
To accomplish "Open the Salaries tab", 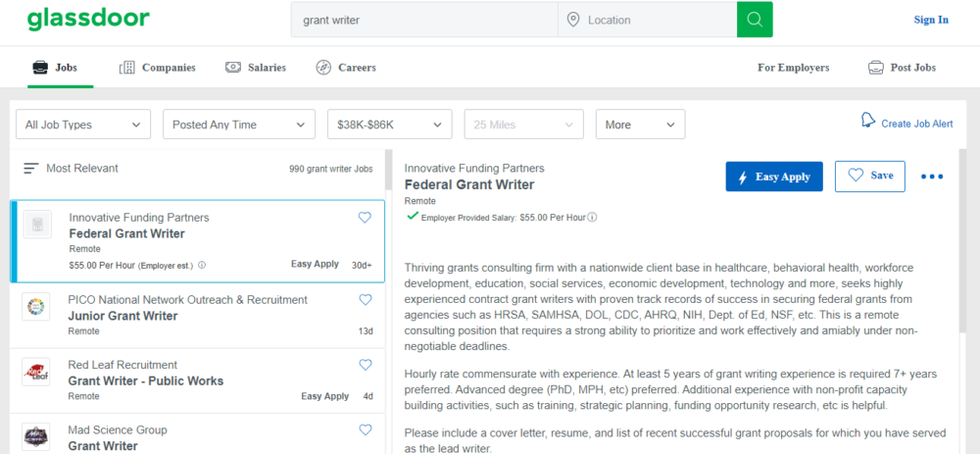I will point(256,68).
